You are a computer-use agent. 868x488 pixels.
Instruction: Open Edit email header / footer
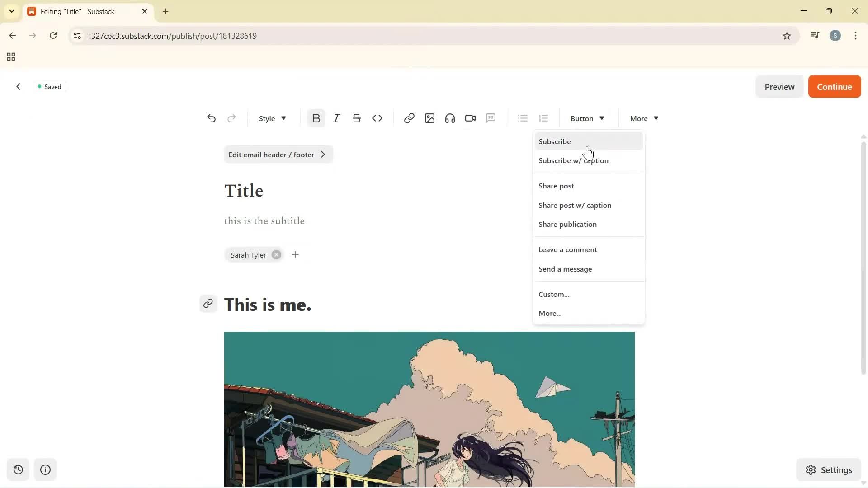pos(278,154)
